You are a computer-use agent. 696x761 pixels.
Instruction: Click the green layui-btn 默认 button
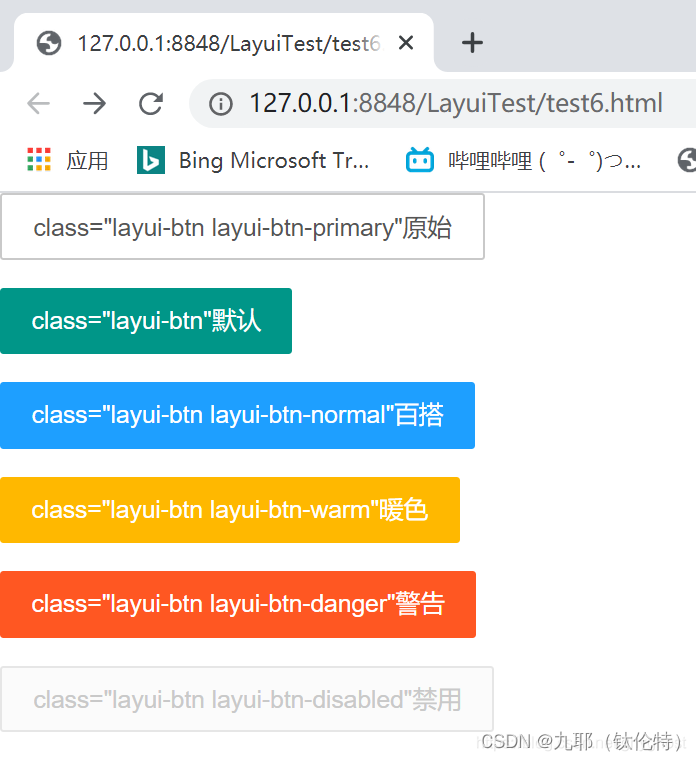pyautogui.click(x=146, y=321)
